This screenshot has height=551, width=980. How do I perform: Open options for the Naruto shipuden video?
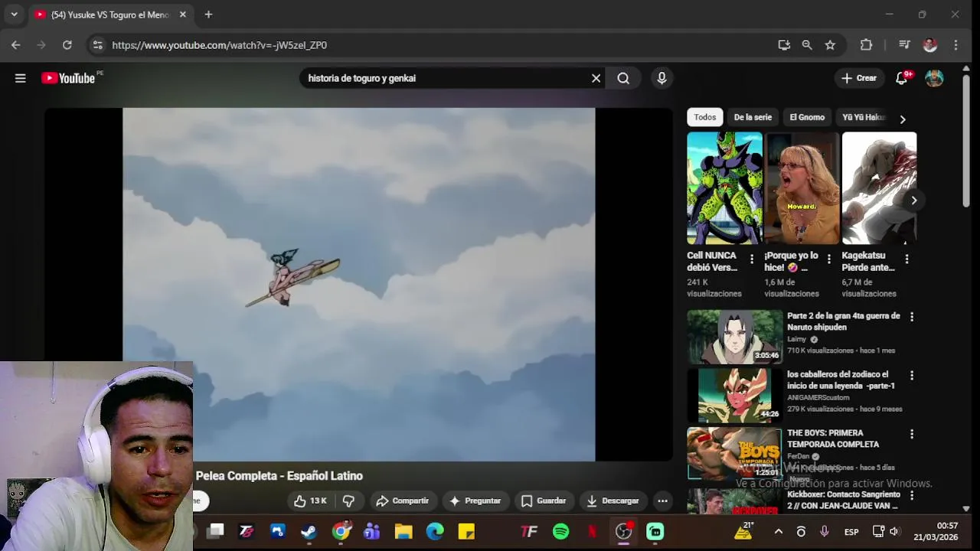pyautogui.click(x=911, y=317)
